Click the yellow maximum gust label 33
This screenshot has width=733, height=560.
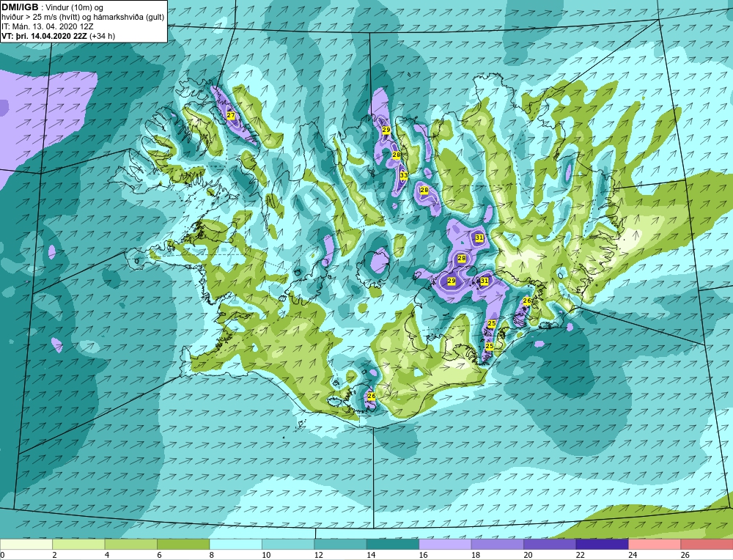point(403,176)
